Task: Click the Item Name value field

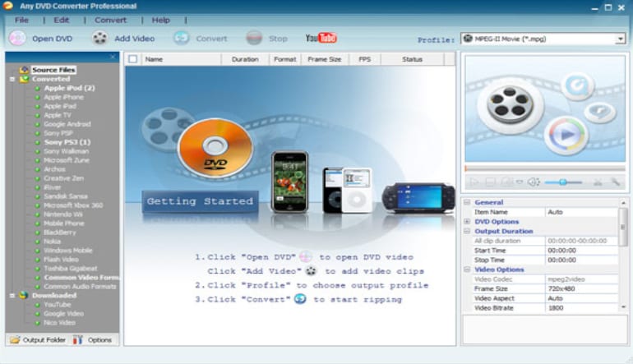Action: point(581,212)
